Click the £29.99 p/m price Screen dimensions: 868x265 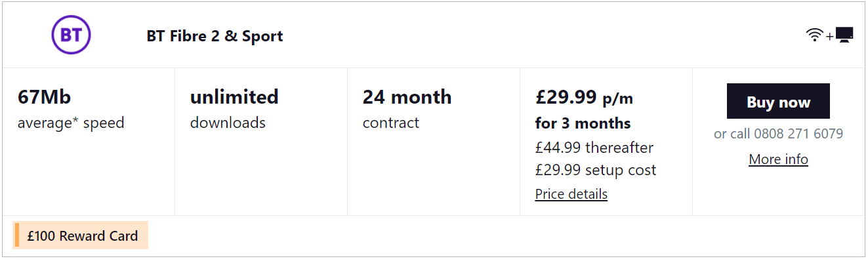[584, 98]
